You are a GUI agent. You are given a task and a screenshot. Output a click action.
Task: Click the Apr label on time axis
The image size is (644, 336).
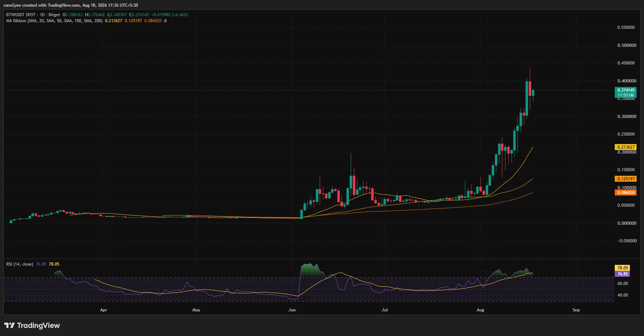[x=104, y=310]
